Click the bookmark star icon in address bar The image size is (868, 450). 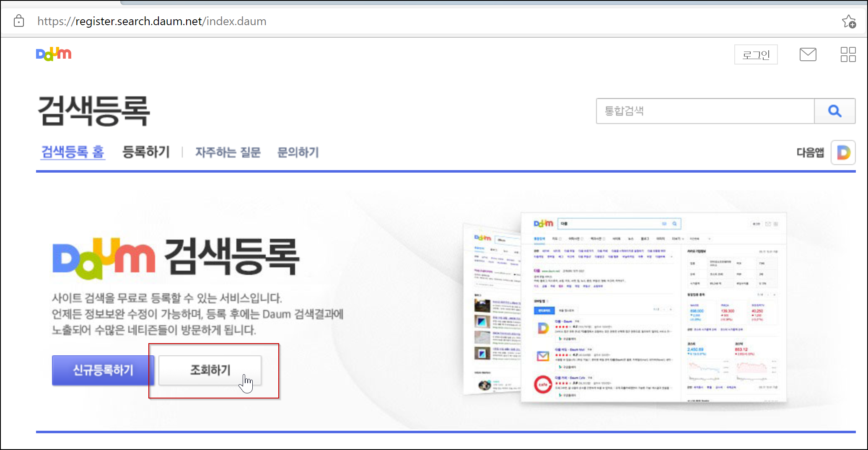(849, 21)
